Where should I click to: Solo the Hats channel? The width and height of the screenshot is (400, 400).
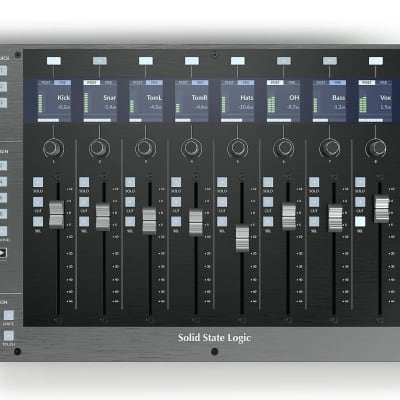222,182
